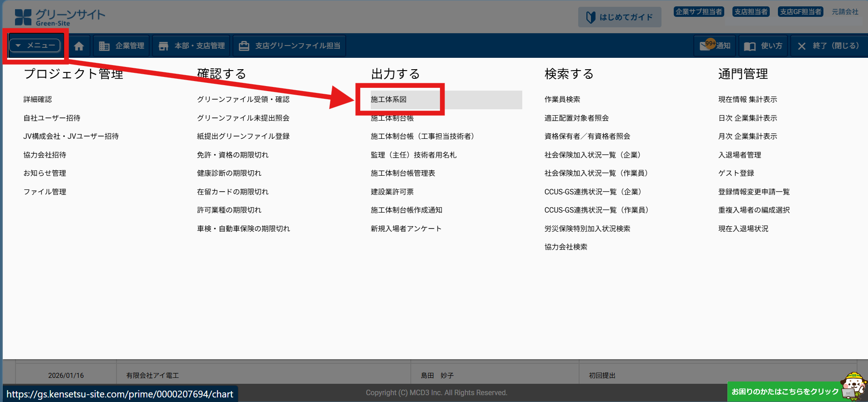The image size is (868, 402).
Task: Select 入退場者管理 under 通門管理
Action: click(739, 155)
